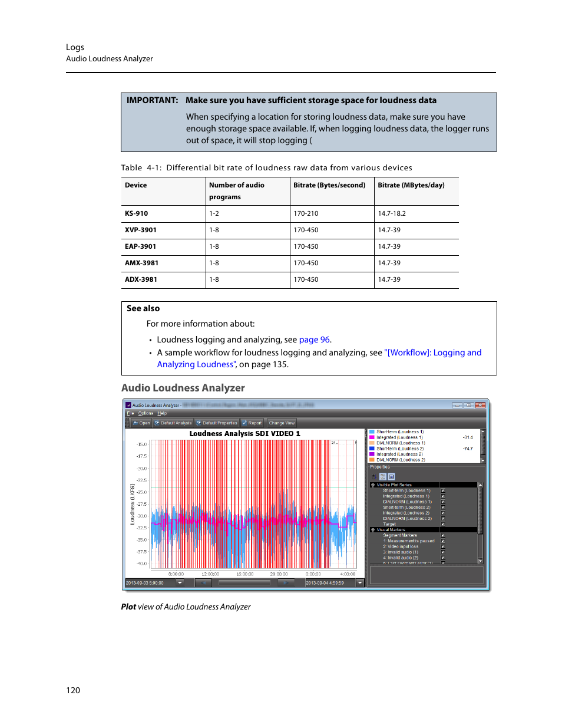The image size is (562, 728).
Task: Click the toolbar drag handle grip
Action: click(128, 423)
